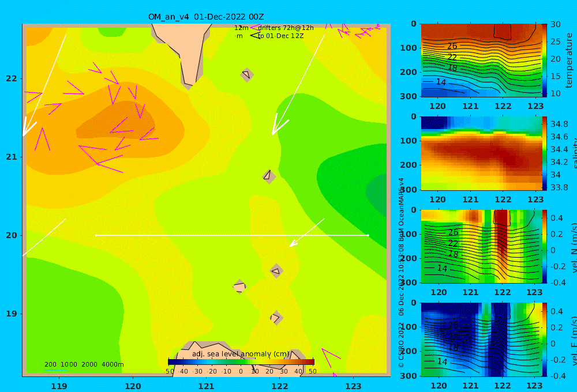
Task: Click the small island marker near latitude 22
Action: [x=246, y=74]
